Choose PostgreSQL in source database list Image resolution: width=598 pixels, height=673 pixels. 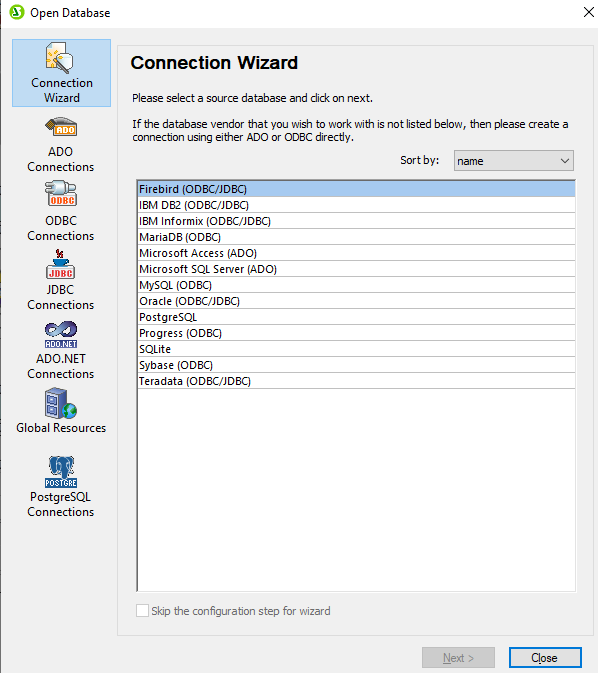(x=356, y=317)
